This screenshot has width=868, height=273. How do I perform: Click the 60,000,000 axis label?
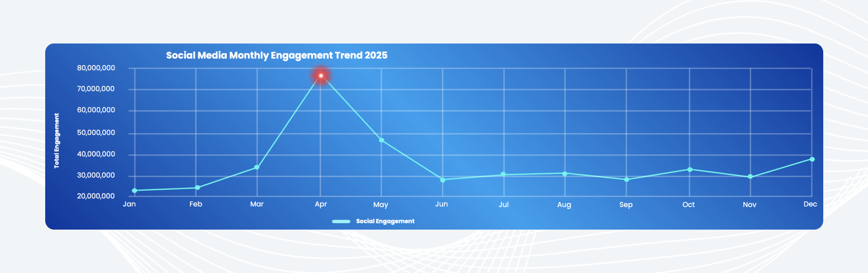pos(96,110)
